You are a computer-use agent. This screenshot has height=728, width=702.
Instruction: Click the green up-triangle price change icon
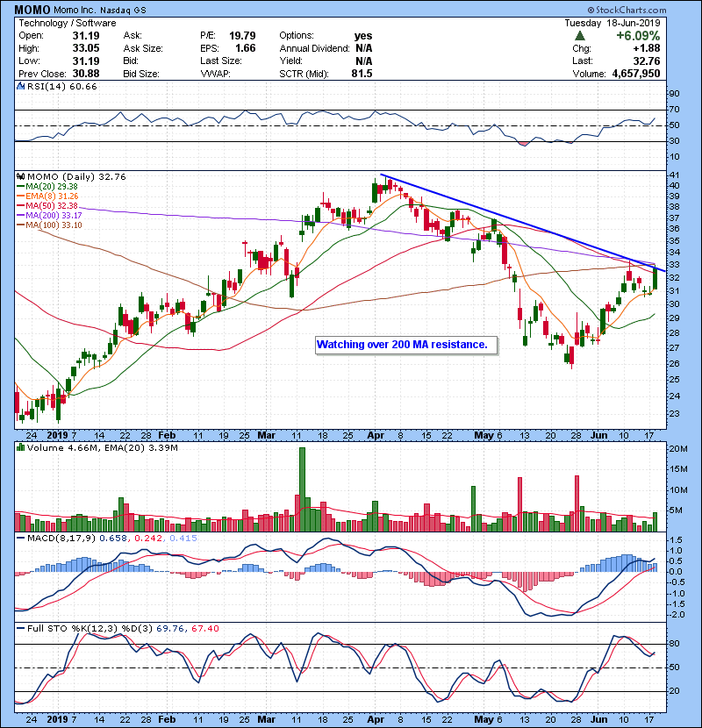tap(579, 36)
